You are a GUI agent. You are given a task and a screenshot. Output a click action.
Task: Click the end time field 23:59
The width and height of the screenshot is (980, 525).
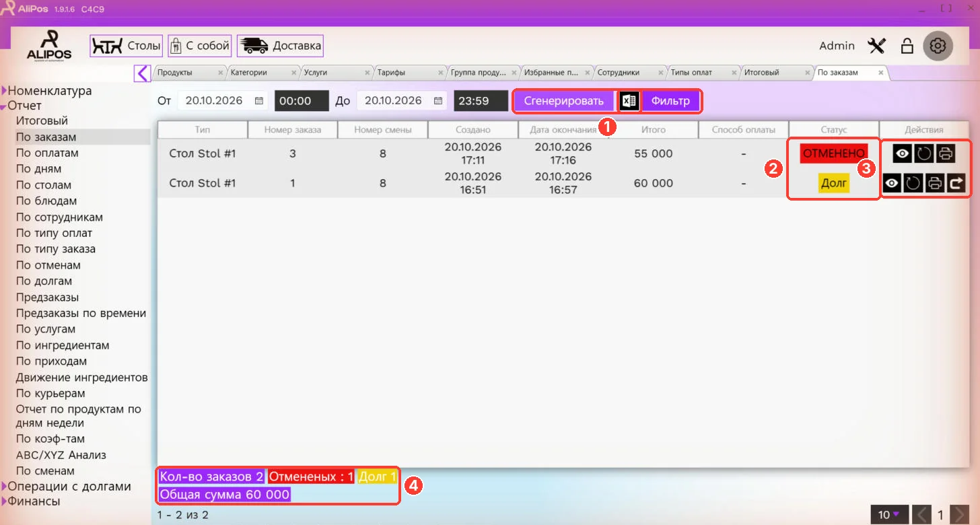(481, 101)
